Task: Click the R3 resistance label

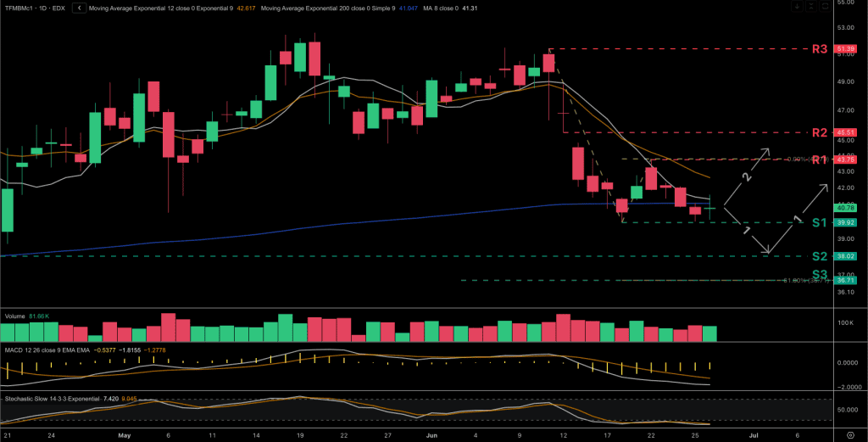Action: pyautogui.click(x=820, y=49)
